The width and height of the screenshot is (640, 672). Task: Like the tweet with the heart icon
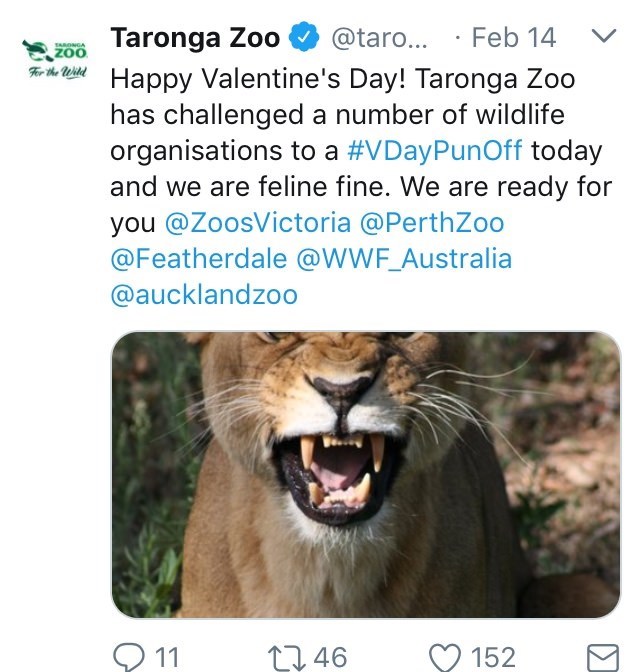(x=444, y=656)
